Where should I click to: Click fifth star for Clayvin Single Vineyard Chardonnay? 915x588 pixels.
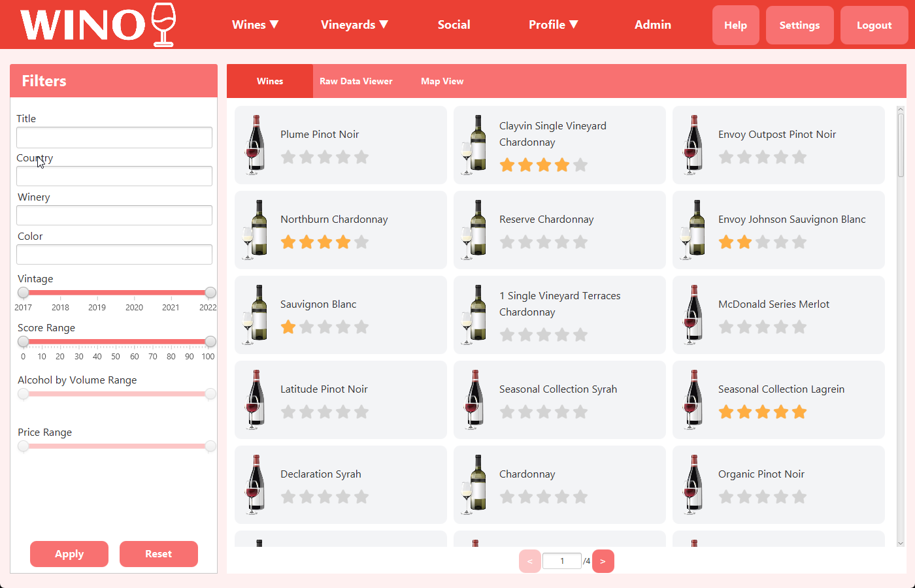click(580, 165)
